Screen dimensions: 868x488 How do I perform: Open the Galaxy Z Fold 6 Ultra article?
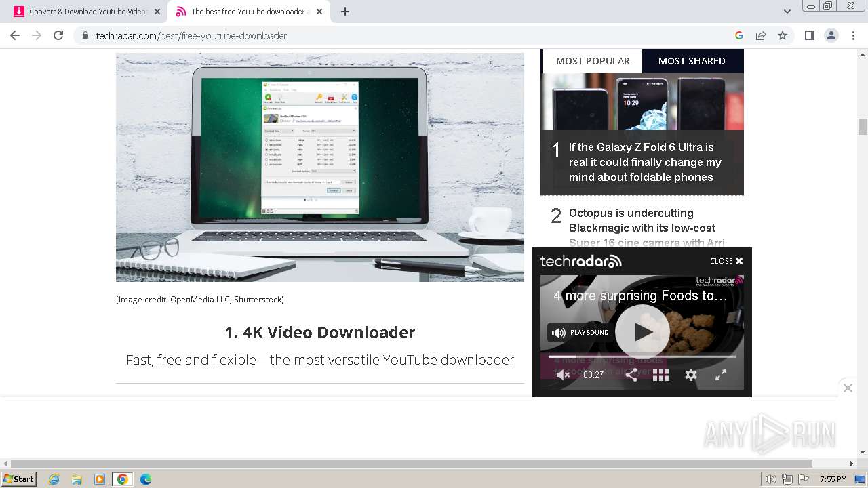click(646, 162)
